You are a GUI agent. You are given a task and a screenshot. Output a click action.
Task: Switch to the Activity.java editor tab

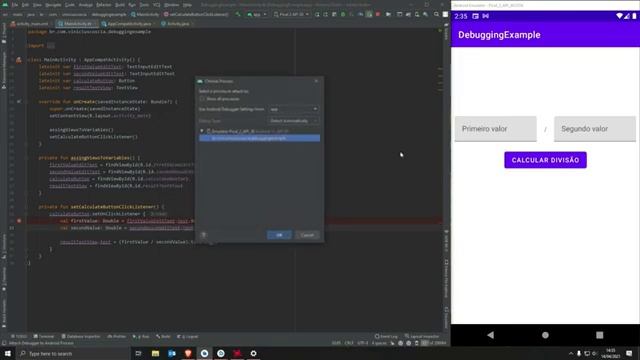point(178,24)
